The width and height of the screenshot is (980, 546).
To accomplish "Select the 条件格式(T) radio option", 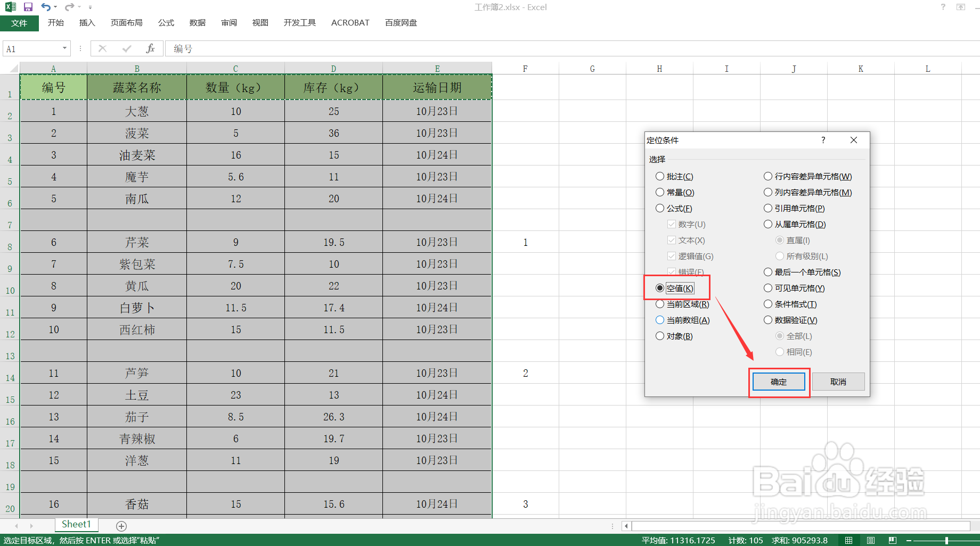I will point(790,304).
